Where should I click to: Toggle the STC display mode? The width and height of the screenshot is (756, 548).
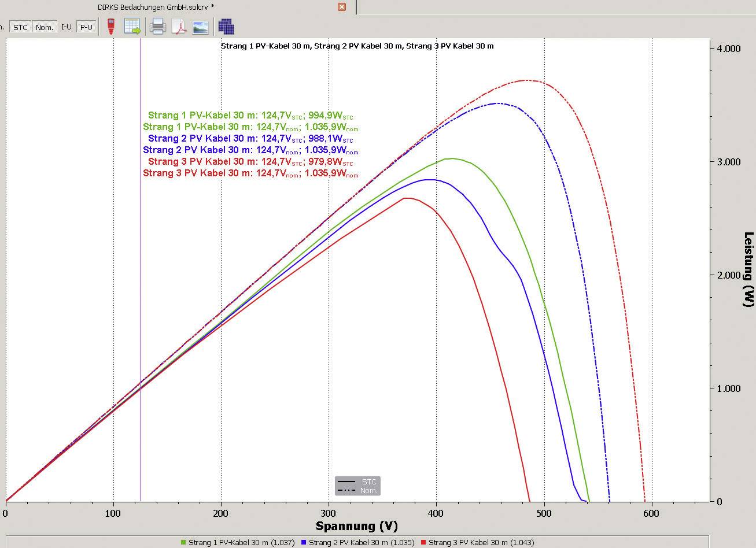[20, 27]
